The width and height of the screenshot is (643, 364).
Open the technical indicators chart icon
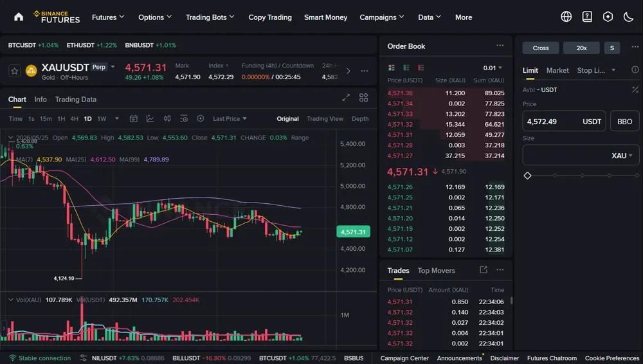[x=150, y=118]
